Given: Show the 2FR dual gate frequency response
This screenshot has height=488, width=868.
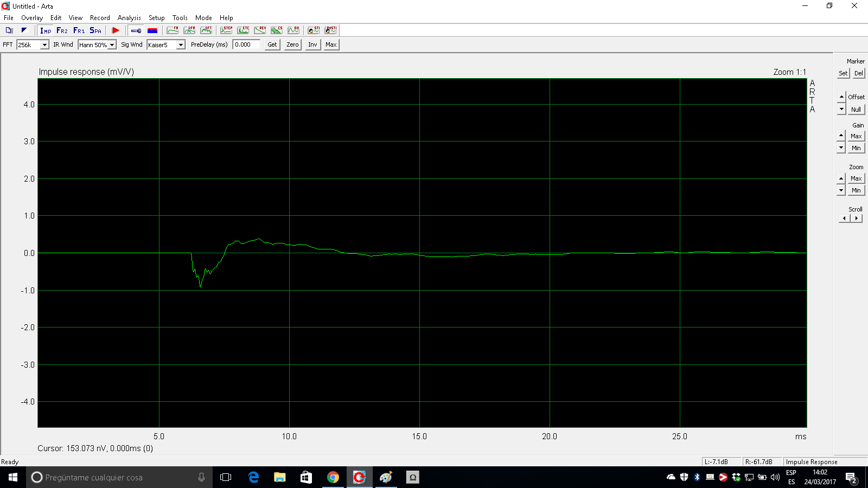Looking at the screenshot, I should (189, 30).
